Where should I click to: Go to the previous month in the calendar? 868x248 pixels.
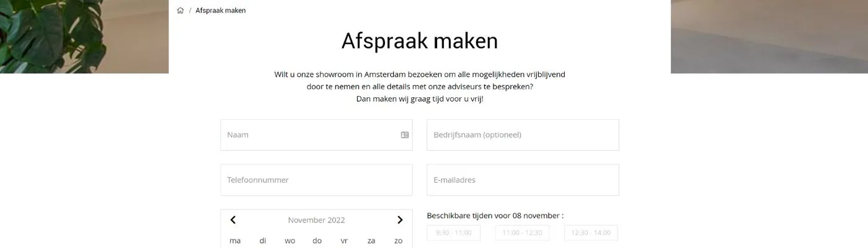pyautogui.click(x=233, y=220)
